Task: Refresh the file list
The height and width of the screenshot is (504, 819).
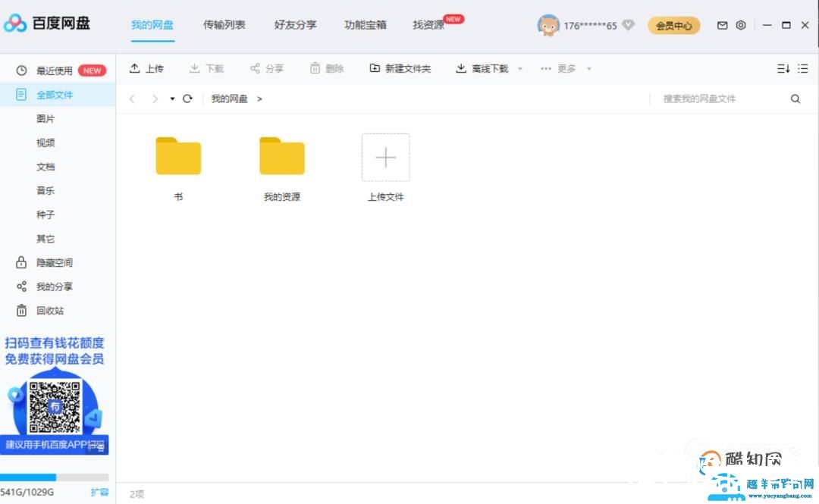Action: point(187,99)
